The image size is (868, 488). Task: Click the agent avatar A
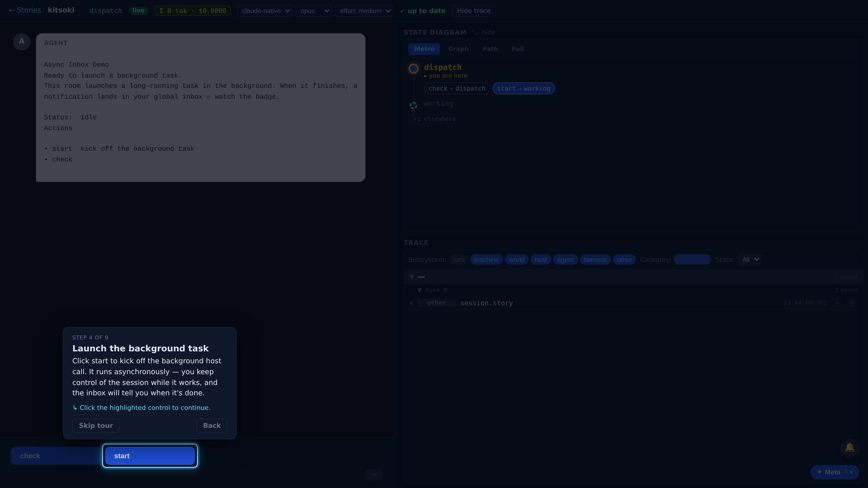click(x=22, y=41)
